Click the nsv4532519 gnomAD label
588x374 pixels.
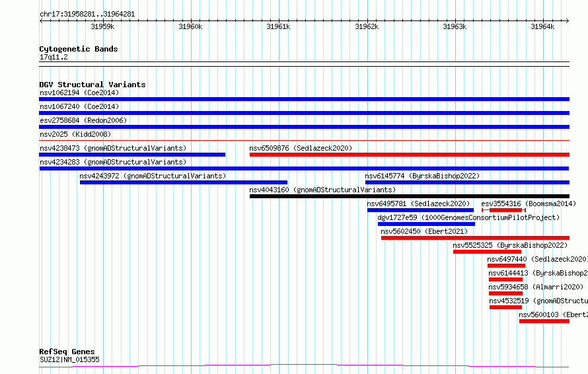538,301
